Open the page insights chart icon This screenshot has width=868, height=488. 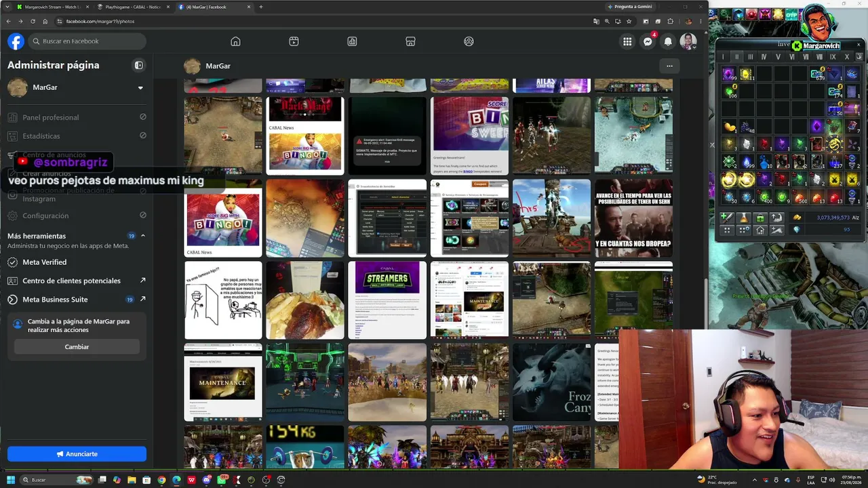point(352,41)
